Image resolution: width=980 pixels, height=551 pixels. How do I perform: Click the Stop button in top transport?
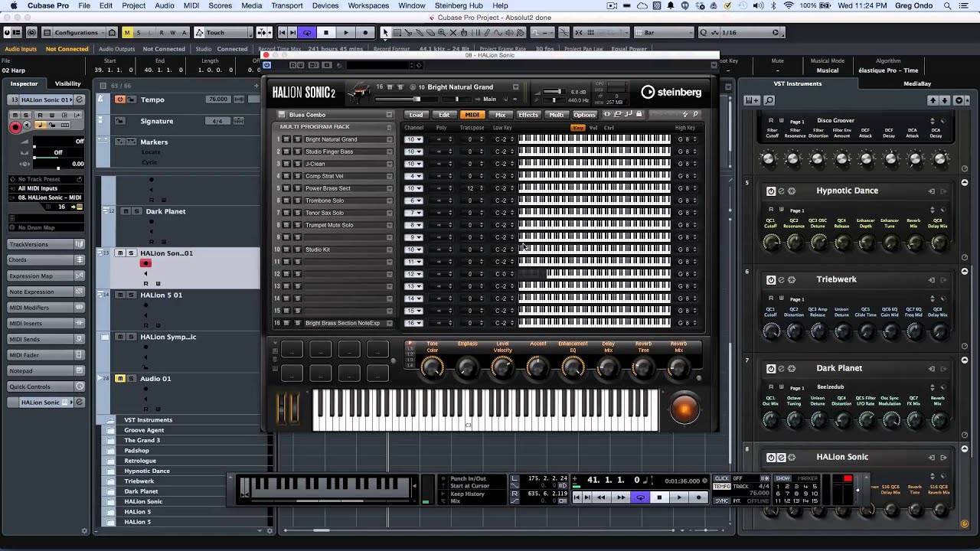[x=326, y=32]
